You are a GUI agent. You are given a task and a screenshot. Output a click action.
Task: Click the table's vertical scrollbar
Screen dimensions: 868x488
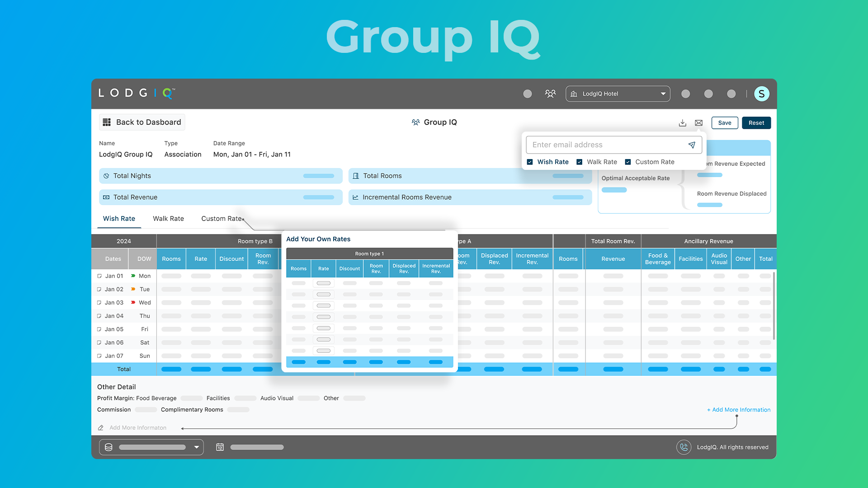point(774,305)
